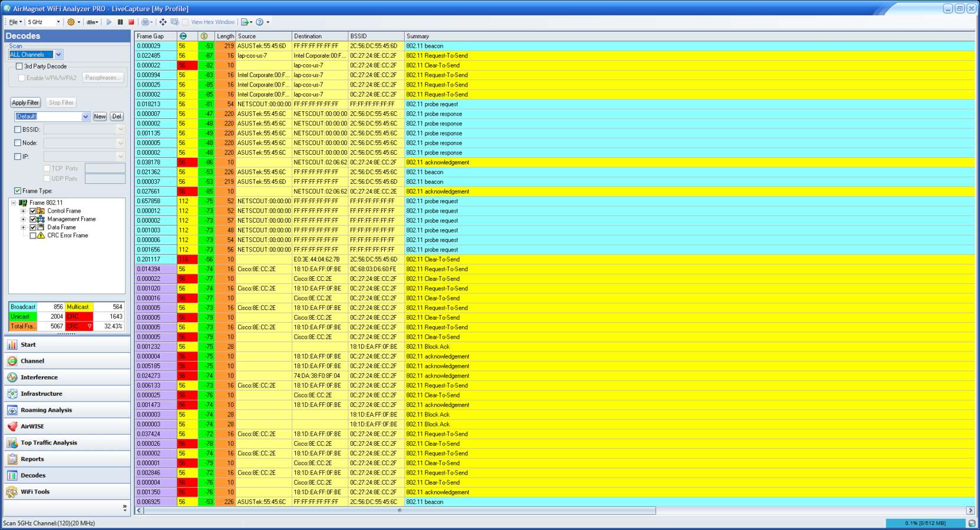The image size is (980, 530).
Task: Click the signal strength icon column header
Action: pos(204,36)
